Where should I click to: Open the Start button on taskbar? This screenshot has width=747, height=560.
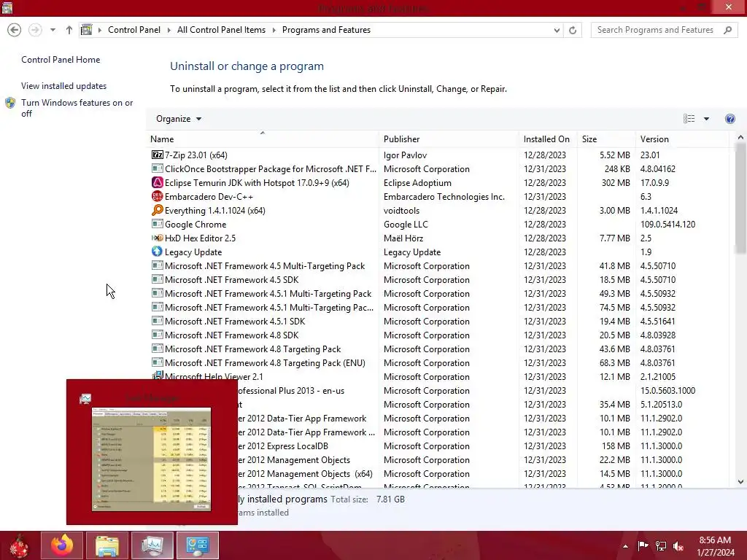(x=19, y=545)
